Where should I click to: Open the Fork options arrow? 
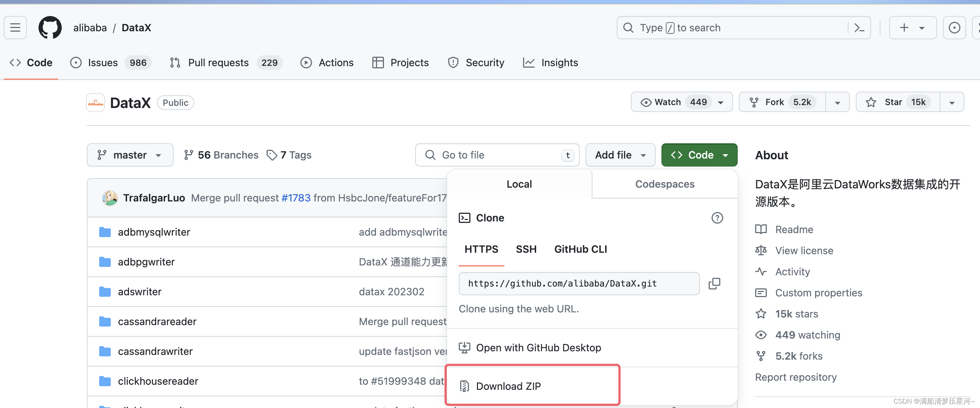point(837,102)
